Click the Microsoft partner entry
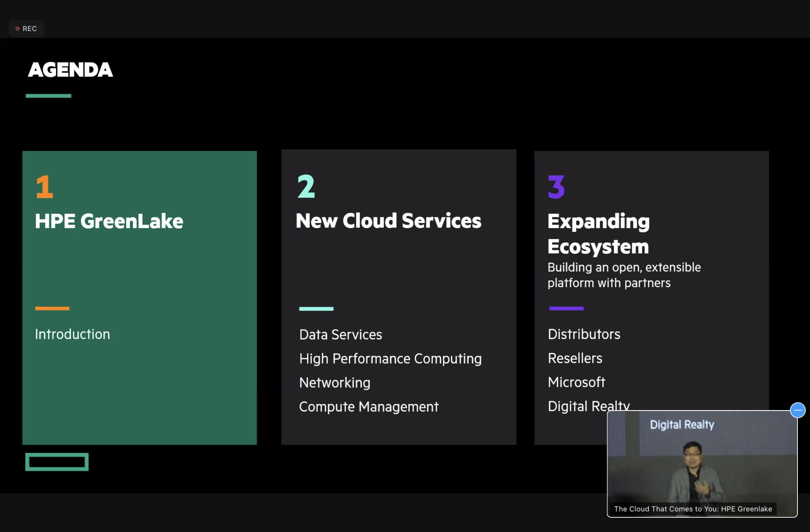Viewport: 810px width, 532px height. point(576,382)
